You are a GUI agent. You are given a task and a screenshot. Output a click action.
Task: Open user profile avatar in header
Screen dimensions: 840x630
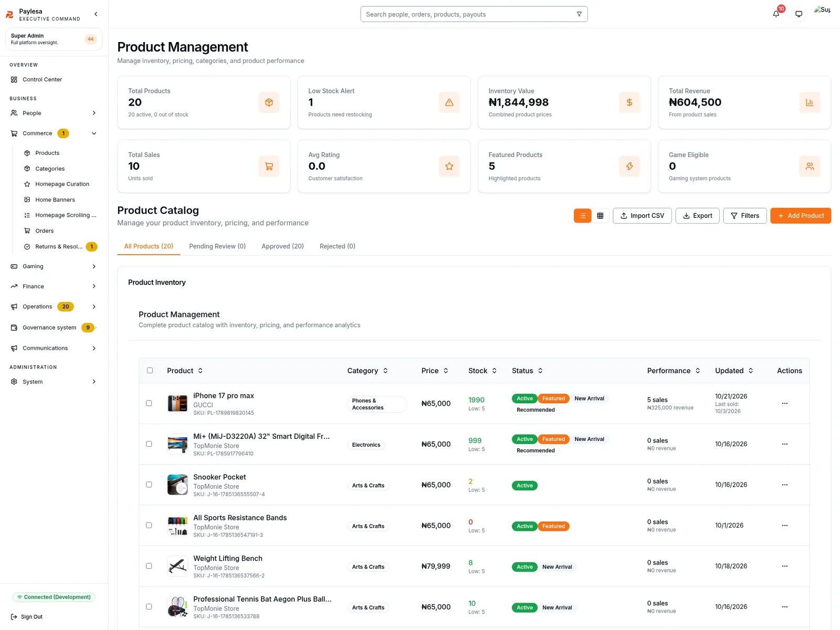pos(822,10)
